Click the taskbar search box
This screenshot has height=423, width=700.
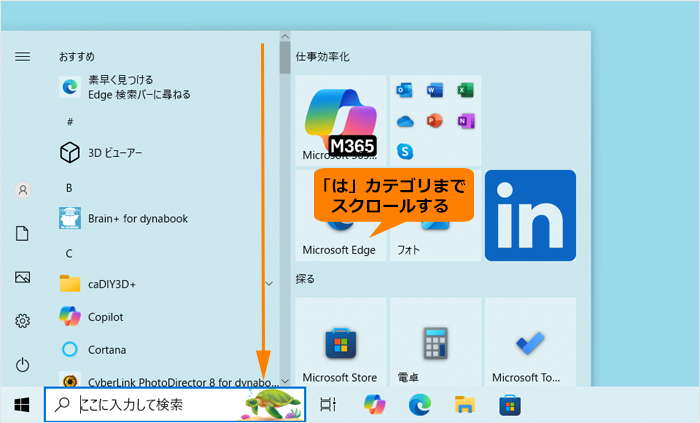[175, 405]
